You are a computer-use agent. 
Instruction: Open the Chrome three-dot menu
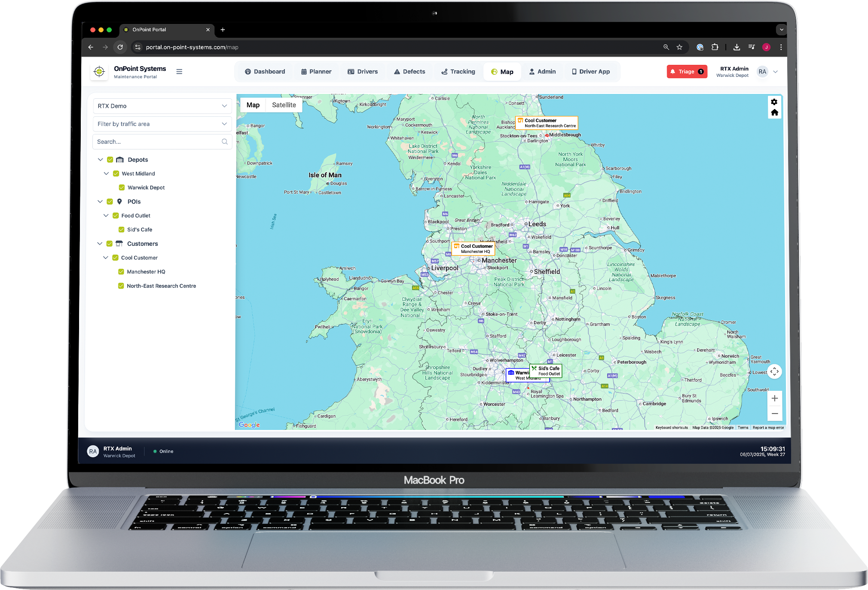point(781,47)
